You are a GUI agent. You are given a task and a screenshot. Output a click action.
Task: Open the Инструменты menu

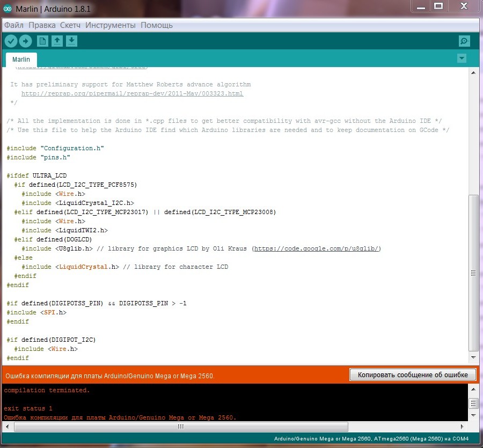[x=111, y=25]
